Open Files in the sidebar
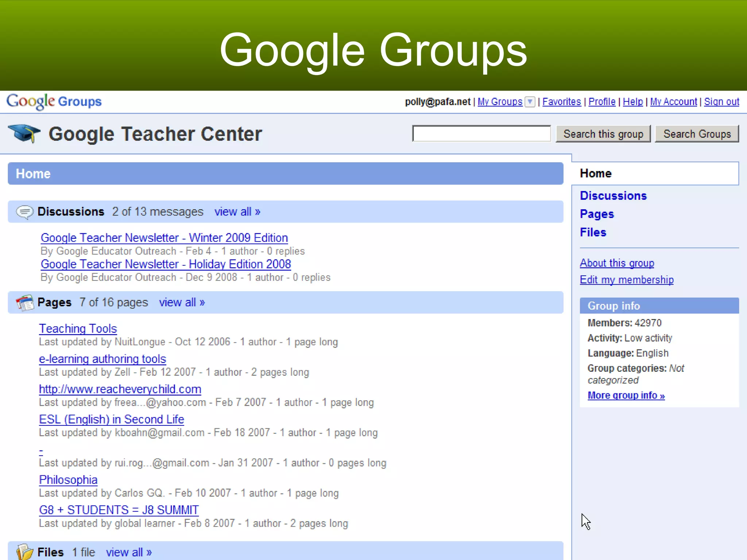 pos(593,232)
